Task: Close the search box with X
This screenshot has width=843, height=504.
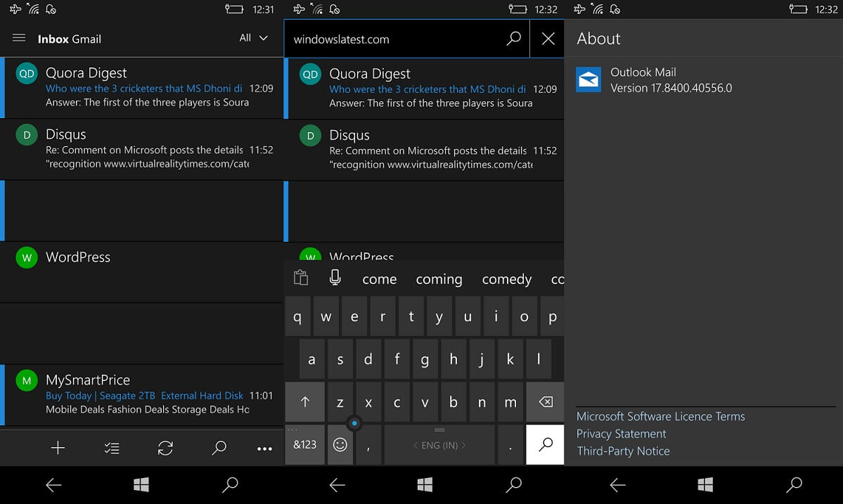Action: 548,39
